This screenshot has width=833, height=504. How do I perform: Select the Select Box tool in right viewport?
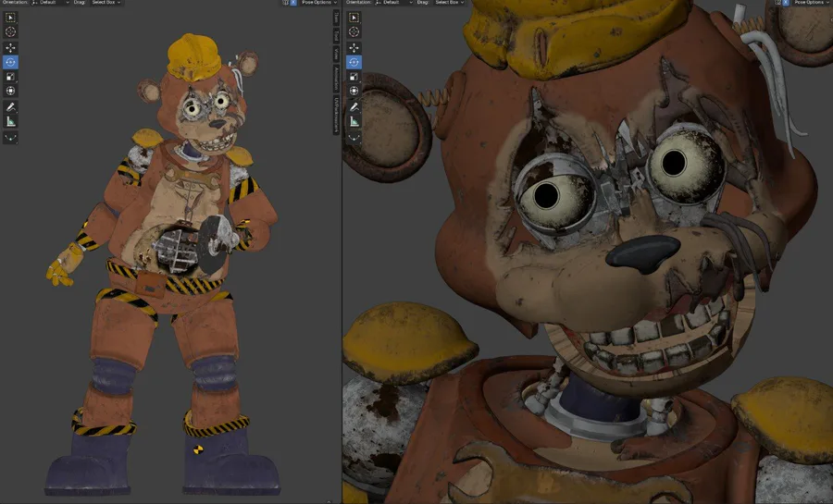point(354,18)
